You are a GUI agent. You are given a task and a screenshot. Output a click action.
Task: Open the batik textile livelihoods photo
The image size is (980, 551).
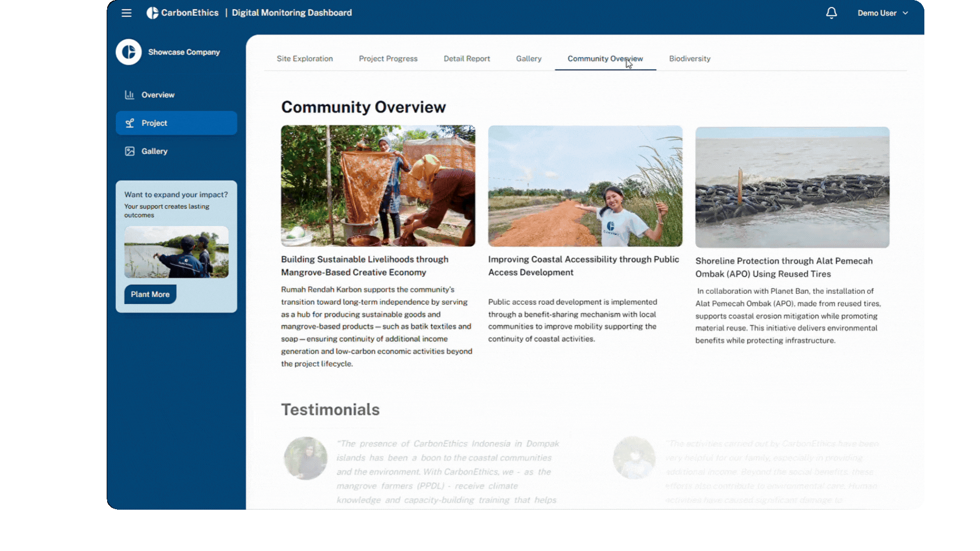point(378,186)
